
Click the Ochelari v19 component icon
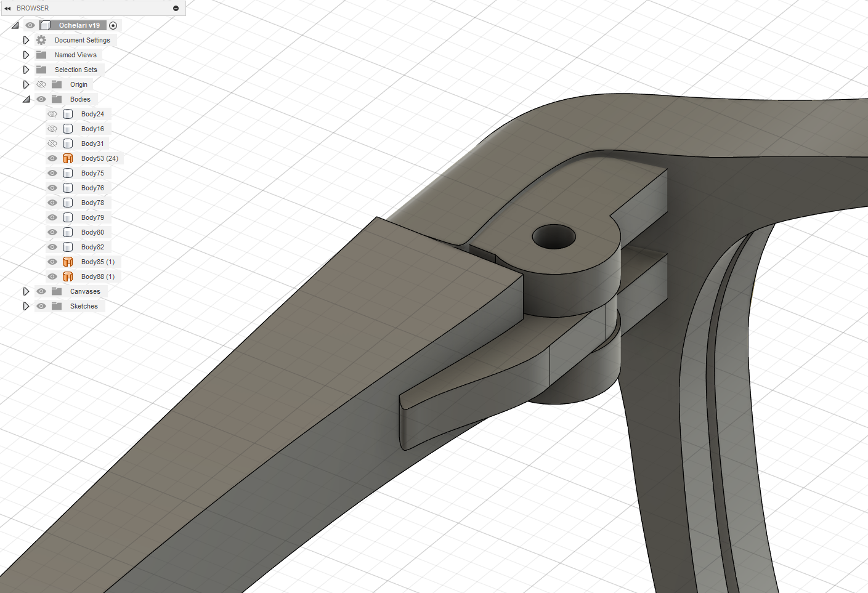pos(45,25)
